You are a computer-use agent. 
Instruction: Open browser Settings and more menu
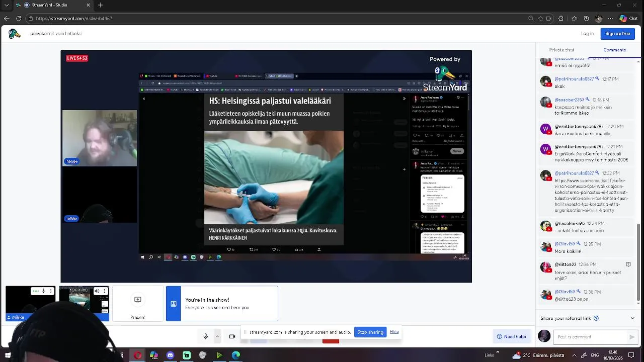click(610, 19)
